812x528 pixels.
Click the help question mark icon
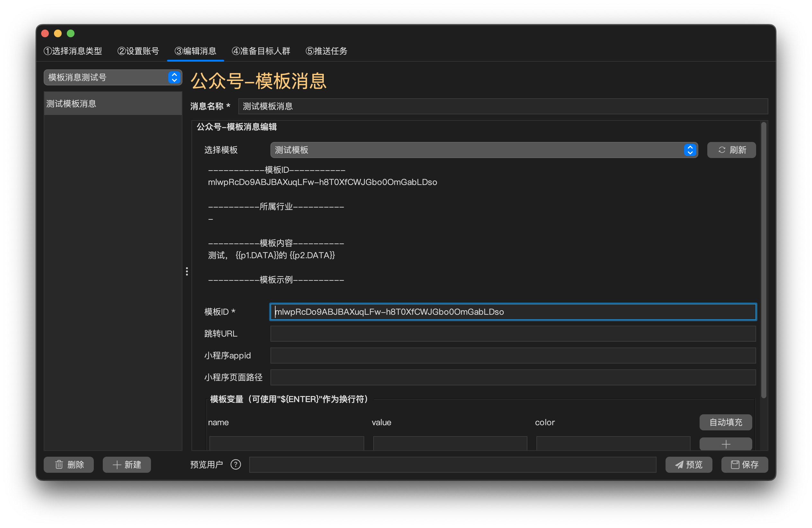235,464
